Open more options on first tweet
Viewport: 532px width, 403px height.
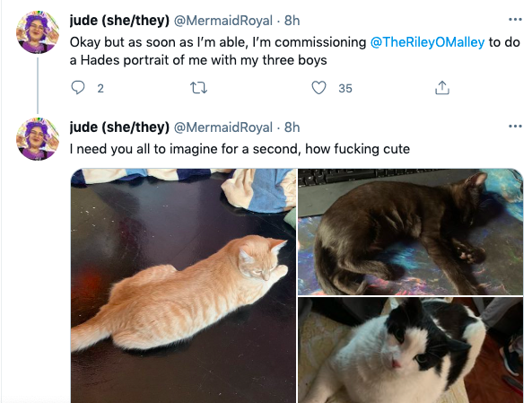click(x=515, y=20)
